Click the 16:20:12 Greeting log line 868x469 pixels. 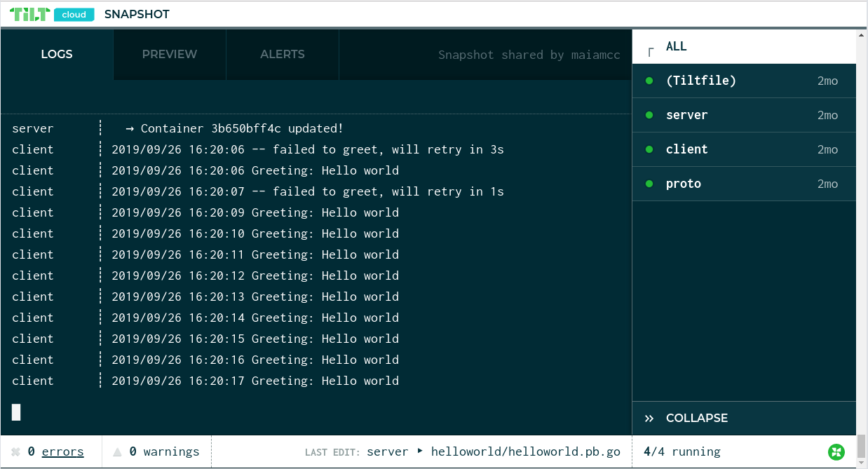[x=255, y=276]
